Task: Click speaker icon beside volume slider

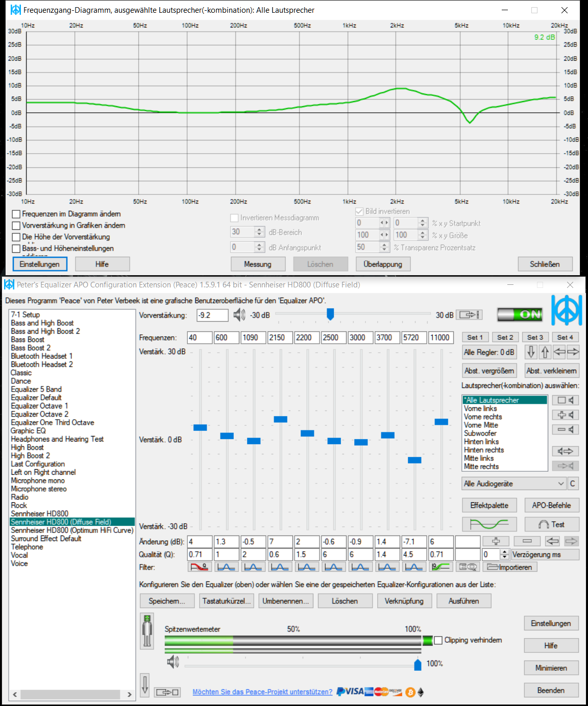Action: (173, 662)
